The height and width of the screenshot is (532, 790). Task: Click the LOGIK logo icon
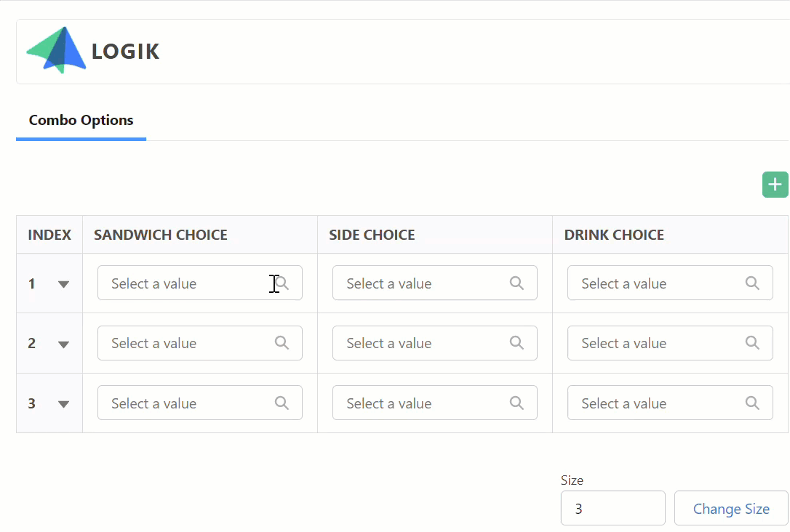(x=56, y=50)
